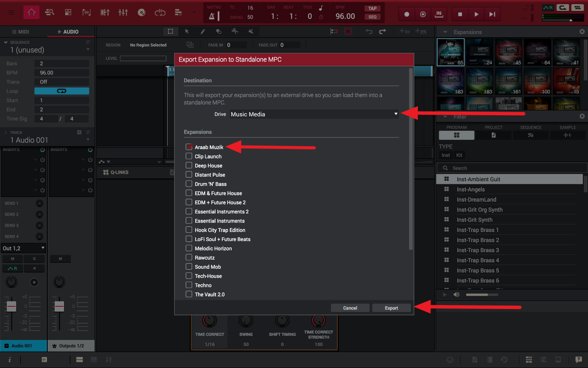Open the Home main mode icon
This screenshot has height=368, width=588.
[x=31, y=13]
